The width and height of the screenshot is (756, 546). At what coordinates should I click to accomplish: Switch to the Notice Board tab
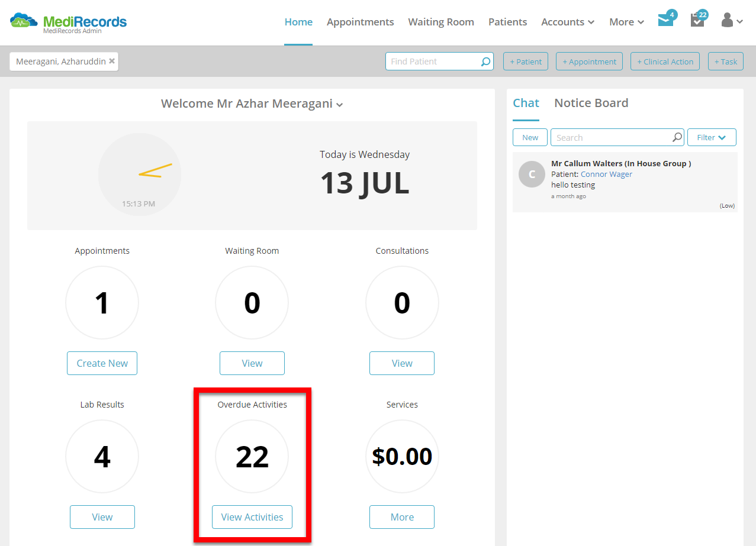(591, 103)
